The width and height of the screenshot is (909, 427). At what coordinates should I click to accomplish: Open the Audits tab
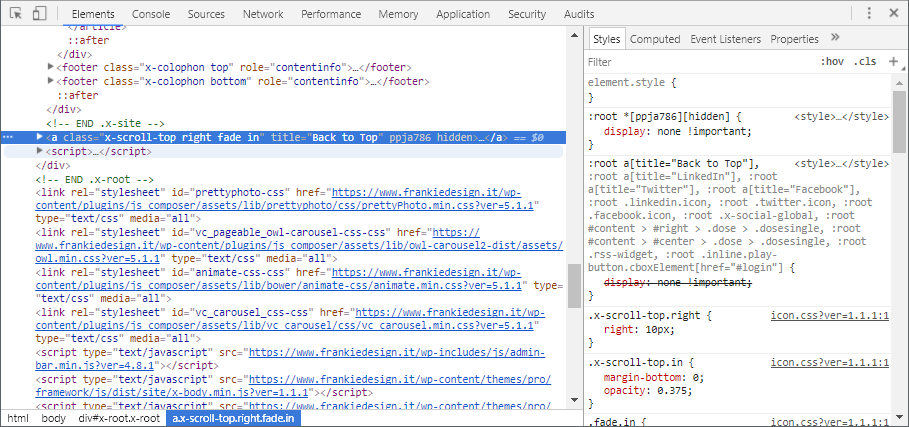pos(579,14)
